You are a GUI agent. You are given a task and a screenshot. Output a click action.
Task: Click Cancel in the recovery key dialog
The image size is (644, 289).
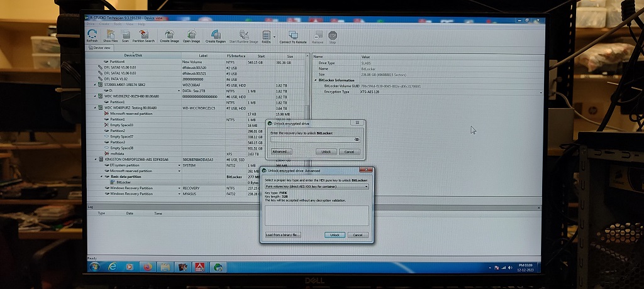tap(350, 151)
